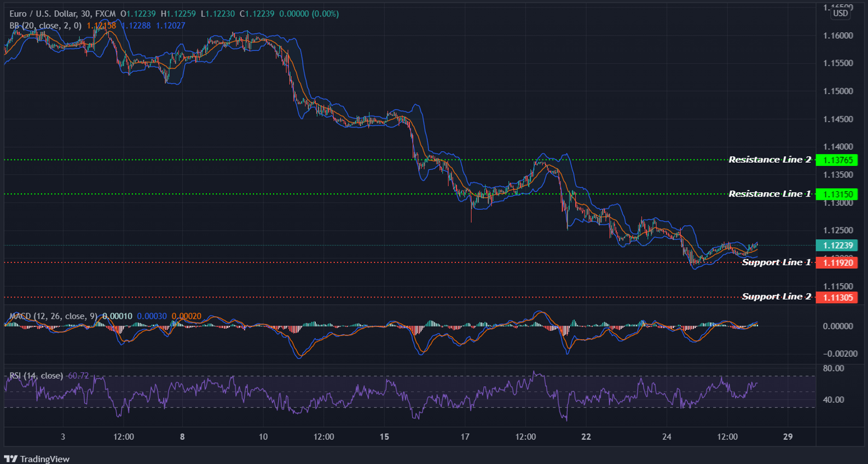868x464 pixels.
Task: Click the red 1.11305 price tag
Action: (837, 297)
